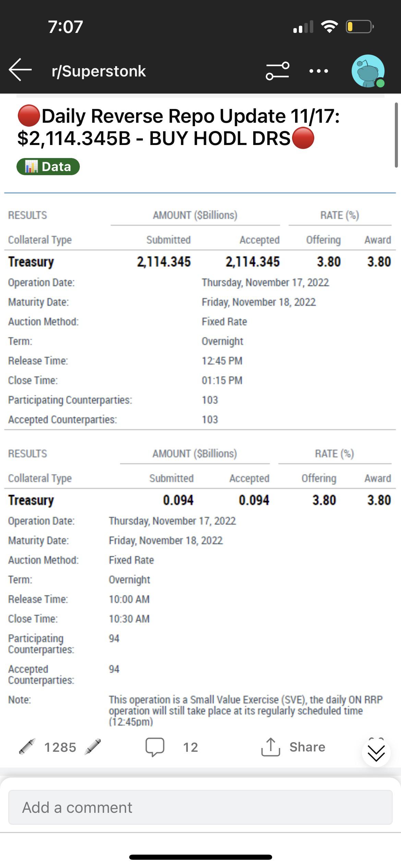401x868 pixels.
Task: Tap the back arrow to leave post
Action: [20, 70]
